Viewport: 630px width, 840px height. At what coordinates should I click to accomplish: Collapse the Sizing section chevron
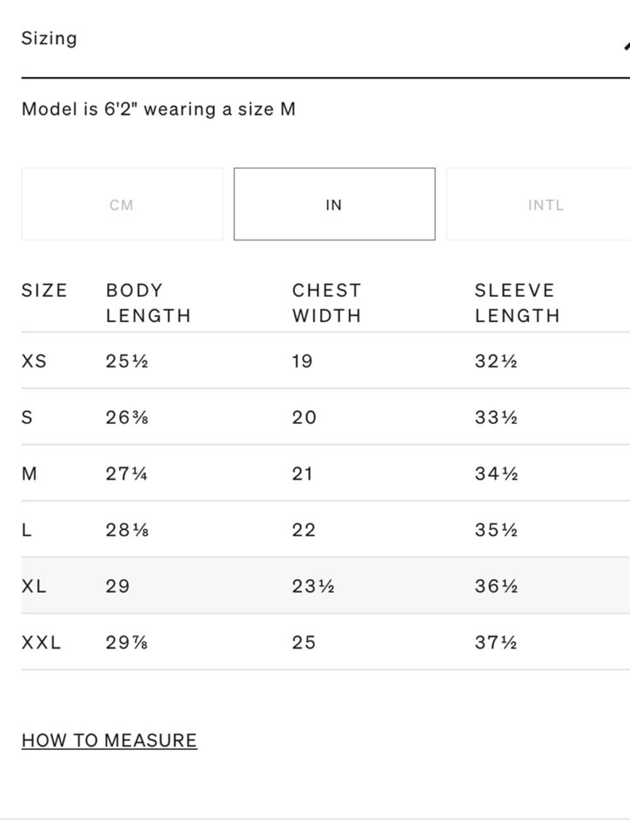(x=626, y=45)
